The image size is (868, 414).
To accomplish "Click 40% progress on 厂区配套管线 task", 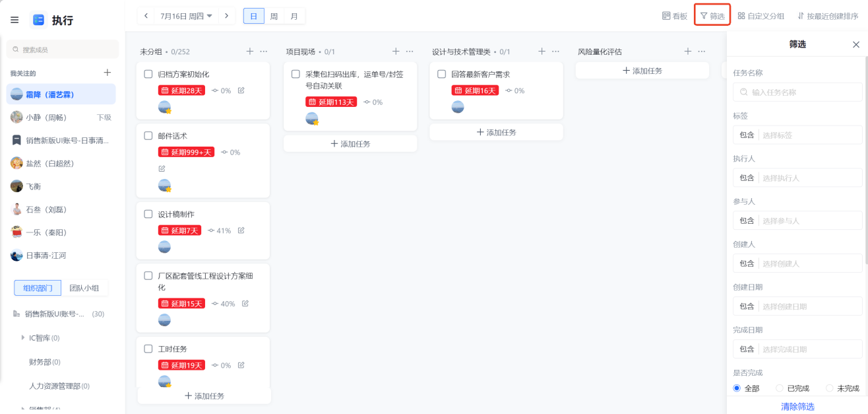I will (223, 304).
